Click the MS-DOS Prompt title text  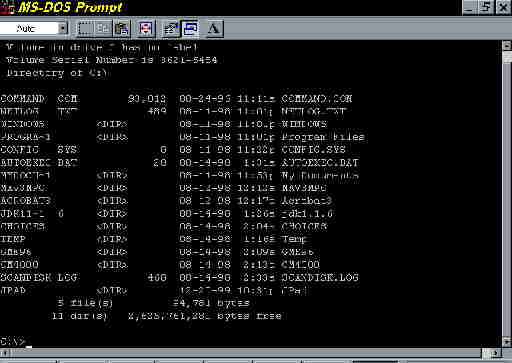click(70, 7)
